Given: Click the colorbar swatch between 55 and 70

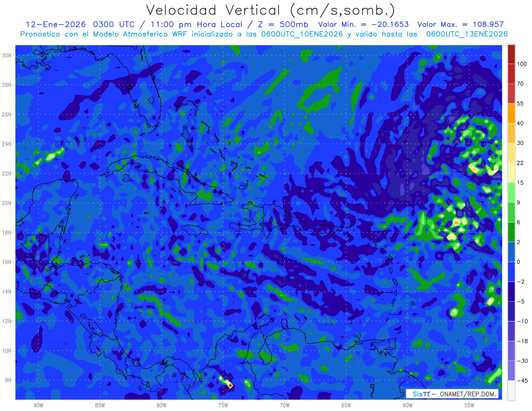Looking at the screenshot, I should [511, 94].
